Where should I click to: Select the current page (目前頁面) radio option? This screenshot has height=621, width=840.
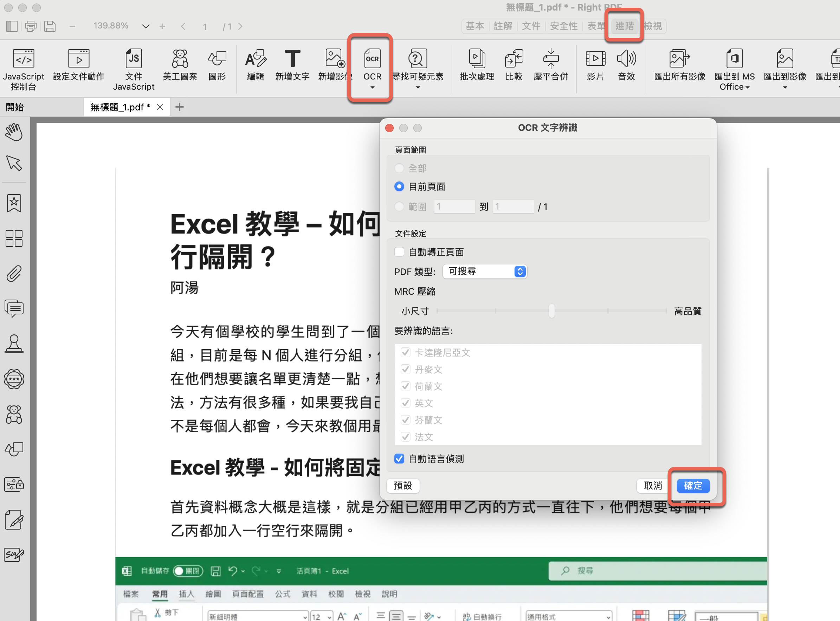tap(399, 186)
